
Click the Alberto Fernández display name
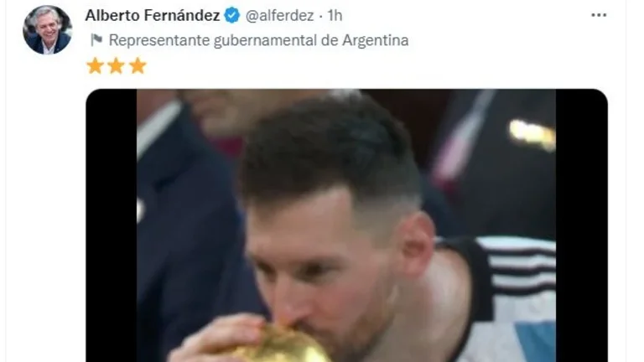tap(153, 16)
